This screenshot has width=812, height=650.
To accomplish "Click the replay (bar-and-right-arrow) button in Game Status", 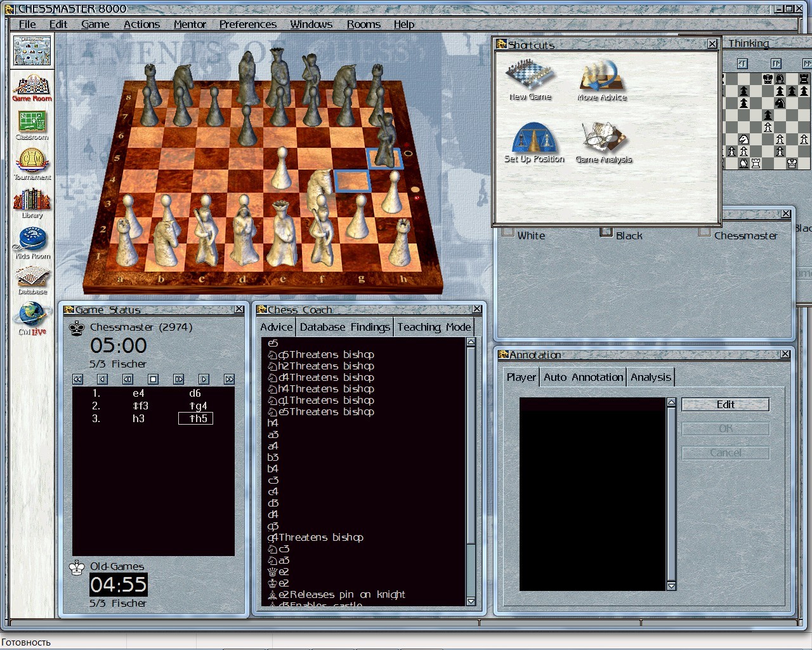I will click(178, 379).
